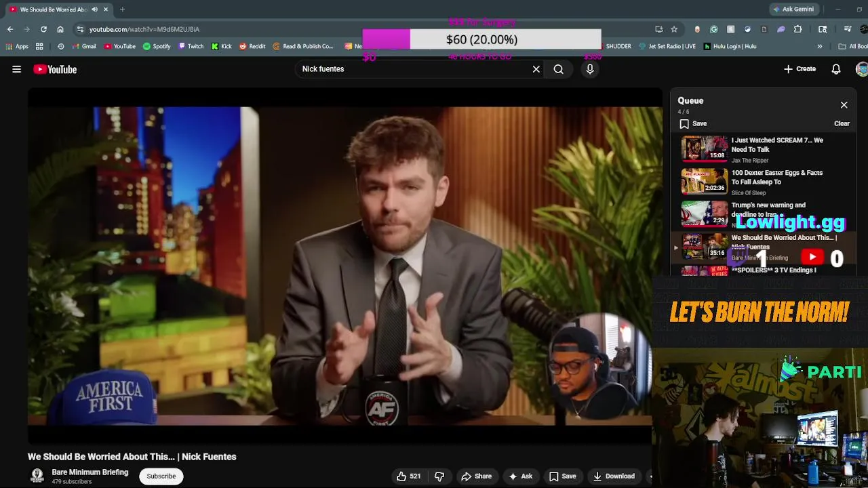Download the video

tap(614, 476)
